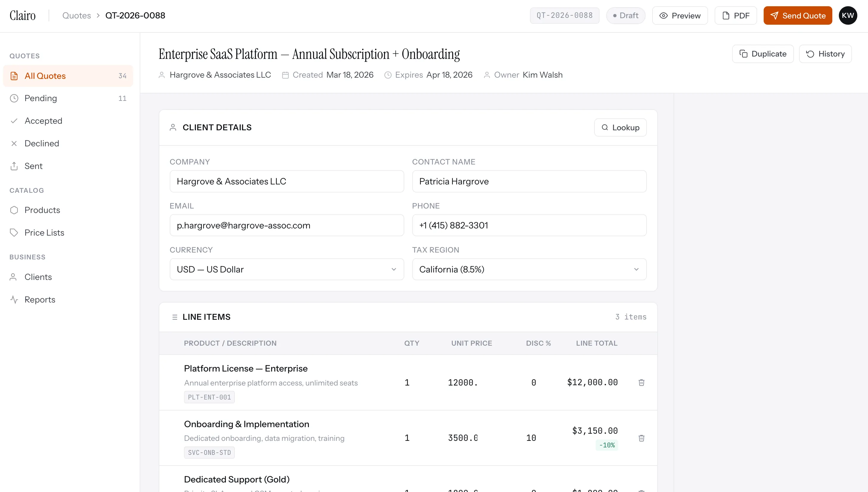Edit quantity for Platform License — Enterprise

(407, 383)
